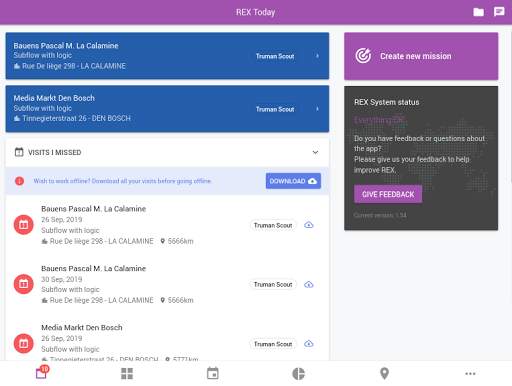Open Media Markt Den Bosch blue card arrow
512x386 pixels.
point(317,109)
